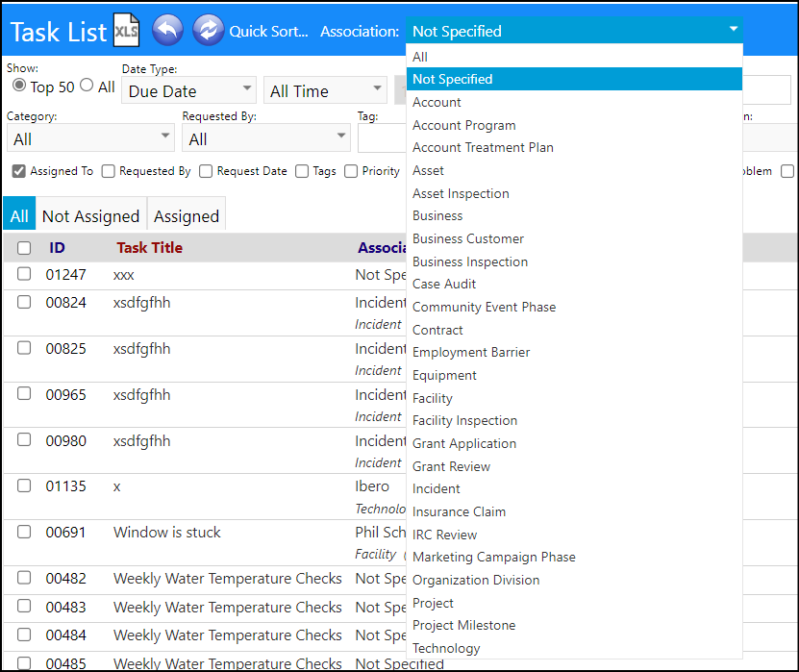The width and height of the screenshot is (799, 672).
Task: Open the Category dropdown
Action: point(90,138)
